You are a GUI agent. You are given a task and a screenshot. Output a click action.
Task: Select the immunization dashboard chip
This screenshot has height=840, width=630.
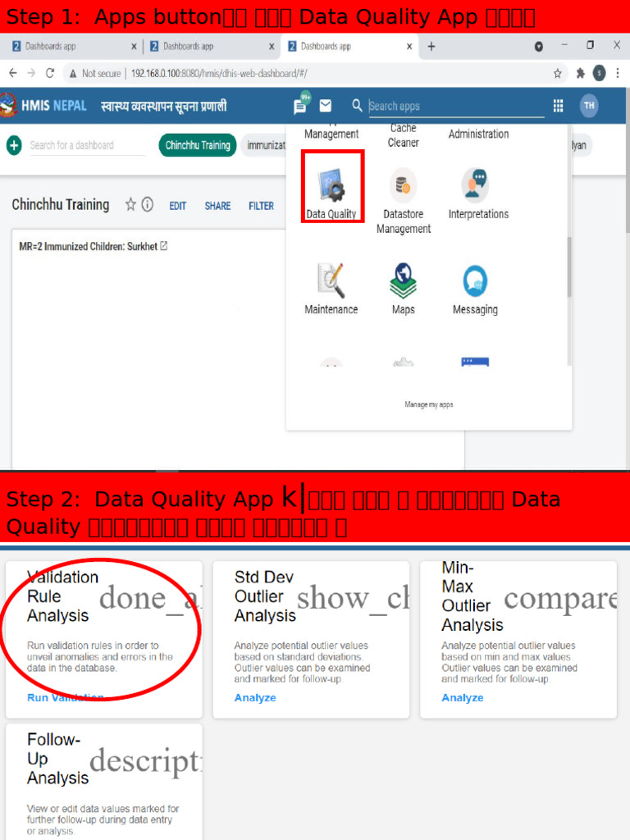point(264,145)
